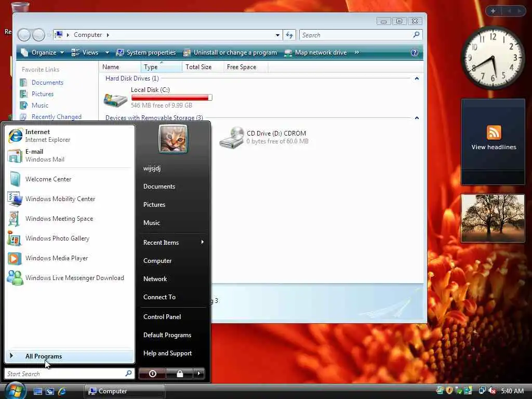This screenshot has height=399, width=532.
Task: Click Computer taskbar button
Action: 125,391
